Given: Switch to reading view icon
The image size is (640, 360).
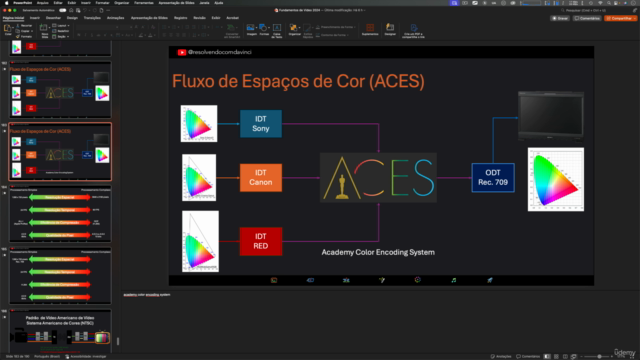Looking at the screenshot, I should [x=565, y=356].
